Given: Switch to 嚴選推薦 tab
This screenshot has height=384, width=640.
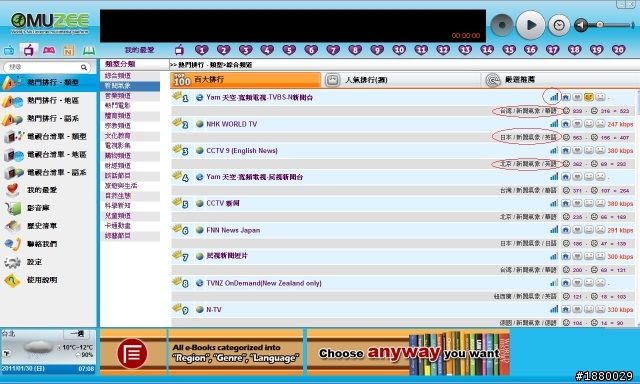Looking at the screenshot, I should [560, 80].
